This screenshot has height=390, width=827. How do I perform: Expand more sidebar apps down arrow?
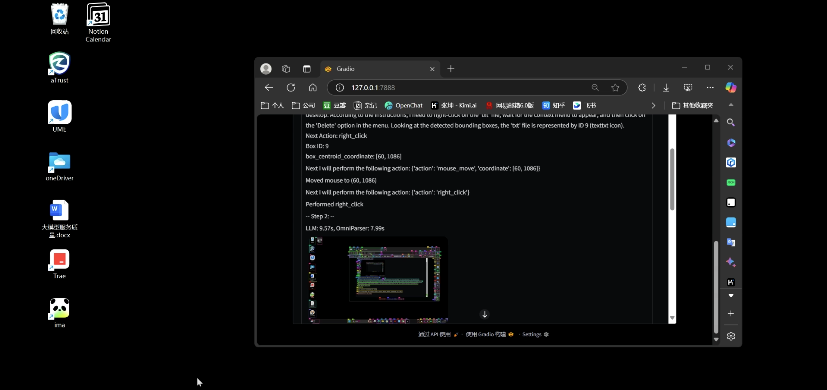730,296
